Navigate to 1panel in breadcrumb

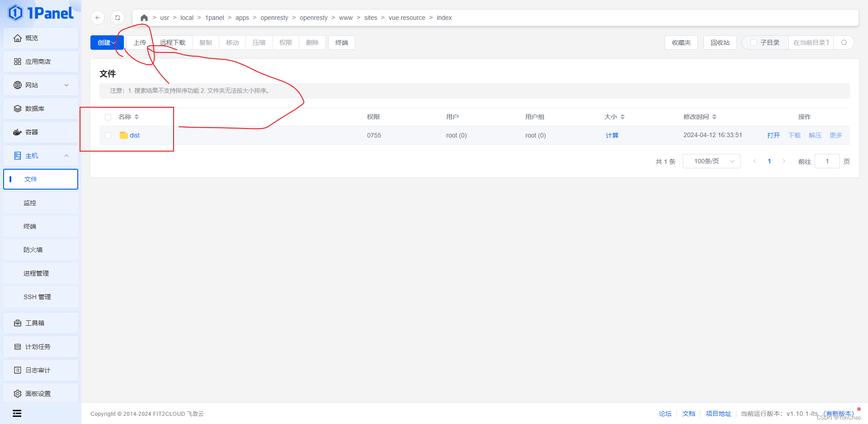click(215, 18)
